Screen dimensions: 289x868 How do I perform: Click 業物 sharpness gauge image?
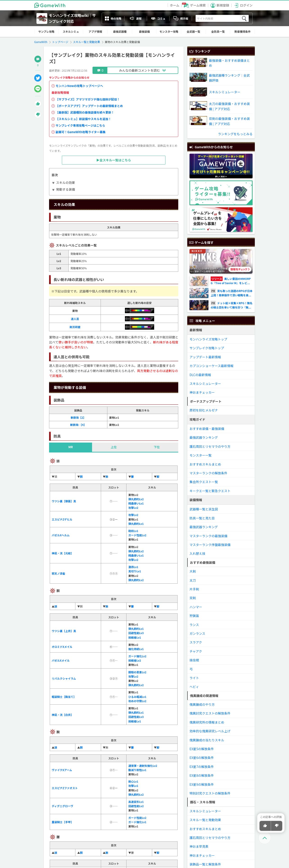tap(139, 311)
